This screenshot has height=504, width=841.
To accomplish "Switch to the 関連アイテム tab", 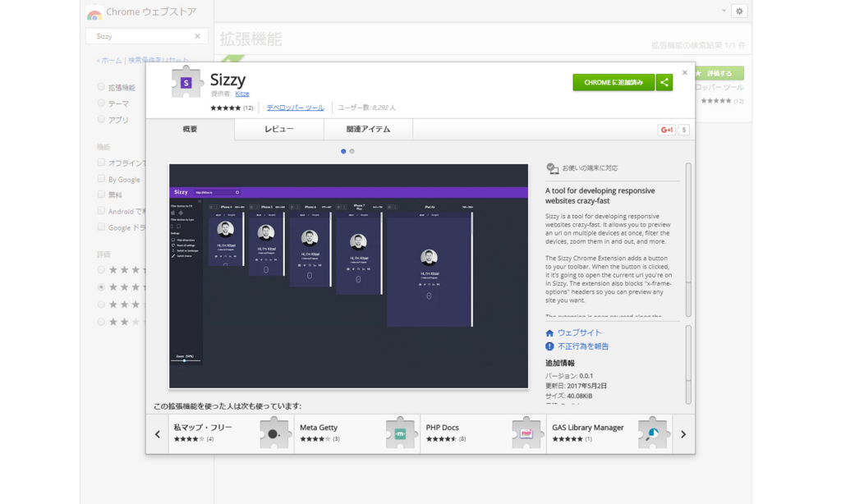I will [368, 129].
